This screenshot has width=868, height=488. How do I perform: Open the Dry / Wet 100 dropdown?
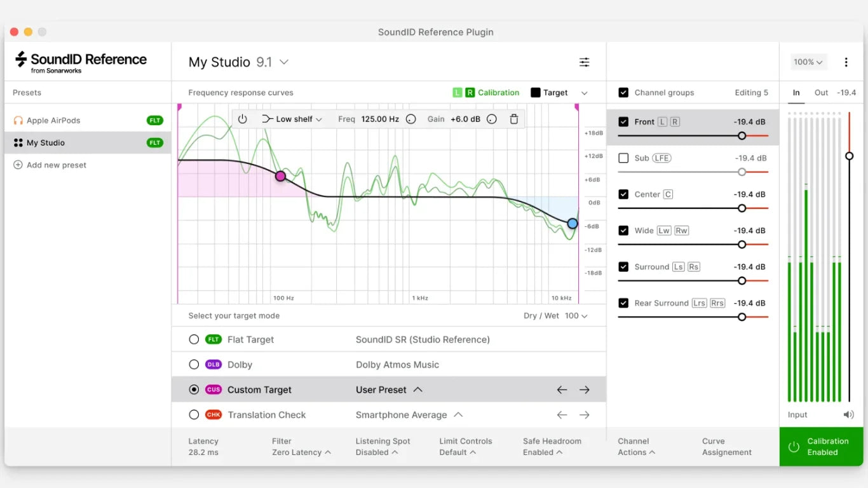pyautogui.click(x=555, y=316)
